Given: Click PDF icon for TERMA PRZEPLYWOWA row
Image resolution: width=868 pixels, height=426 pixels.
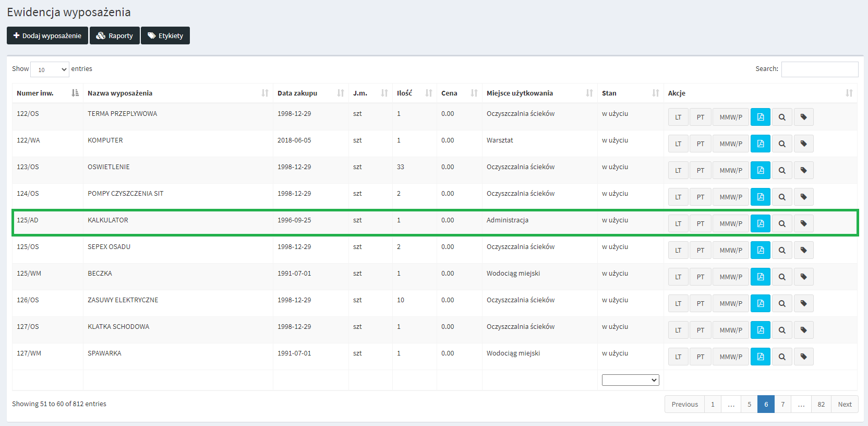Looking at the screenshot, I should coord(760,117).
